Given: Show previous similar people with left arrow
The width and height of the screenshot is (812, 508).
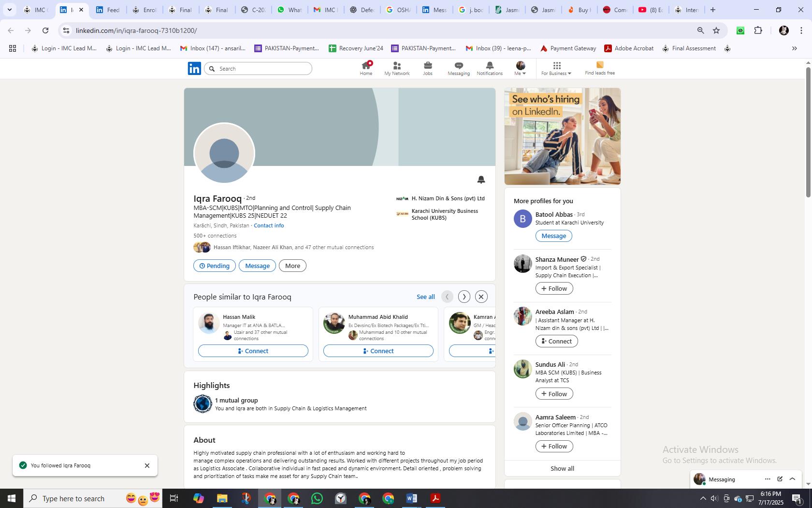Looking at the screenshot, I should (x=447, y=297).
